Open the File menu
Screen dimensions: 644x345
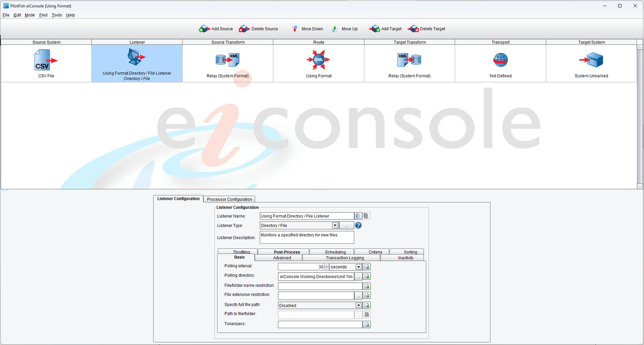pos(6,15)
